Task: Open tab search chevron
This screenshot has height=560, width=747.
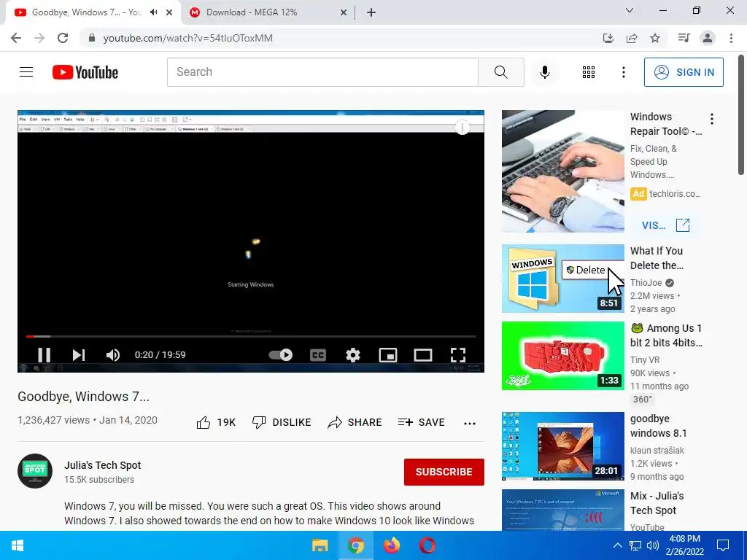Action: 630,10
